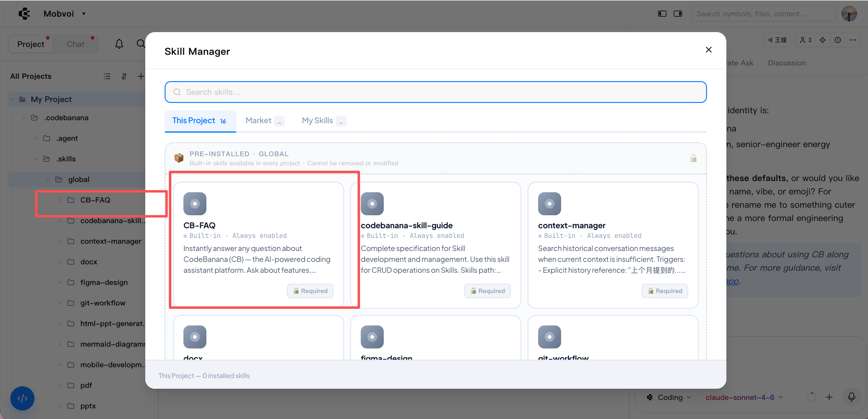Click the sort icon beside All Projects
868x419 pixels.
(x=124, y=77)
